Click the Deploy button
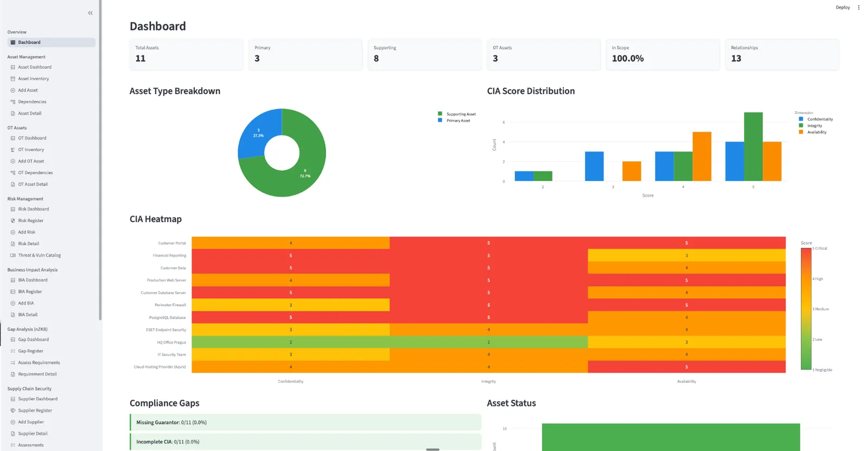This screenshot has height=451, width=868. pyautogui.click(x=843, y=8)
